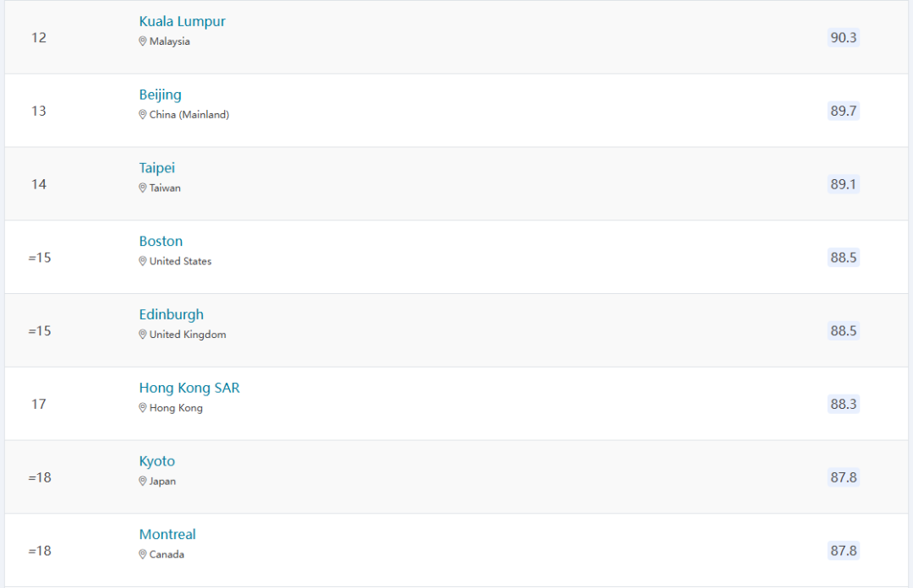Click the location pin icon beside Canada
913x588 pixels.
point(143,555)
